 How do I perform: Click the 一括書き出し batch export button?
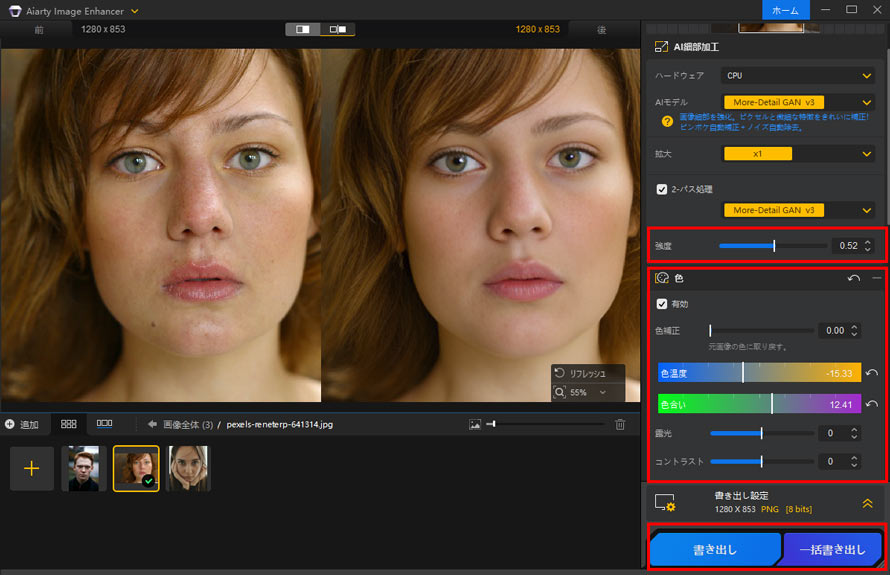pos(832,549)
